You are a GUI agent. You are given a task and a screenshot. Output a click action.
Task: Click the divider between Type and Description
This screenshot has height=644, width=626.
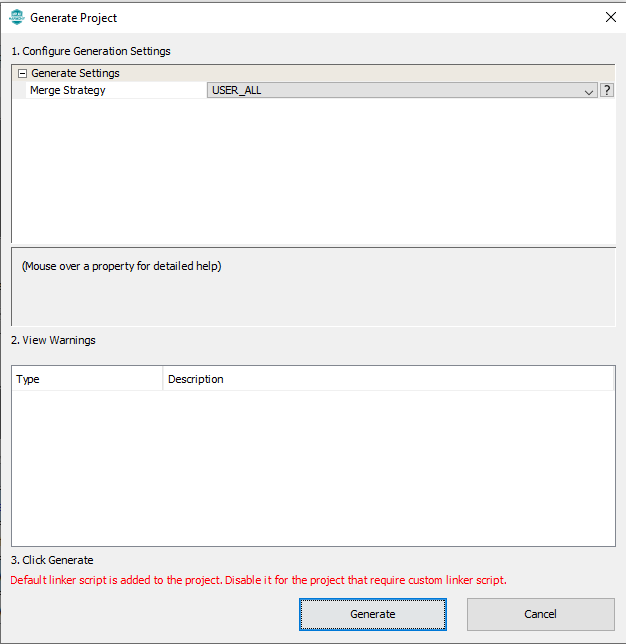(163, 379)
